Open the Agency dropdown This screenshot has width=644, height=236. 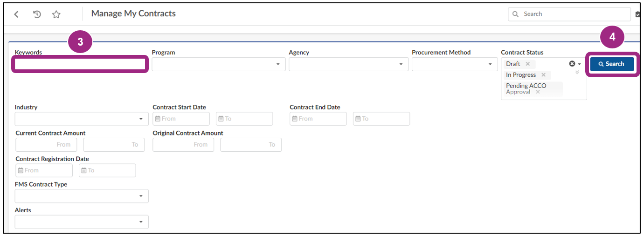[349, 64]
